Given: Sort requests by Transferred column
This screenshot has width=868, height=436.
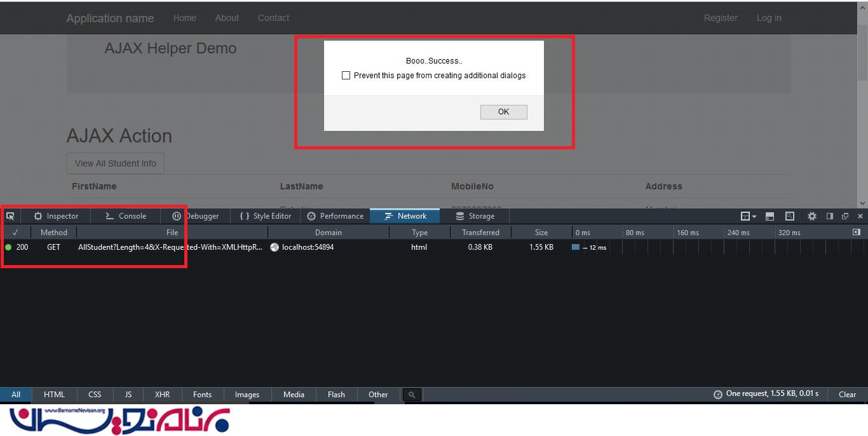Looking at the screenshot, I should click(x=480, y=233).
